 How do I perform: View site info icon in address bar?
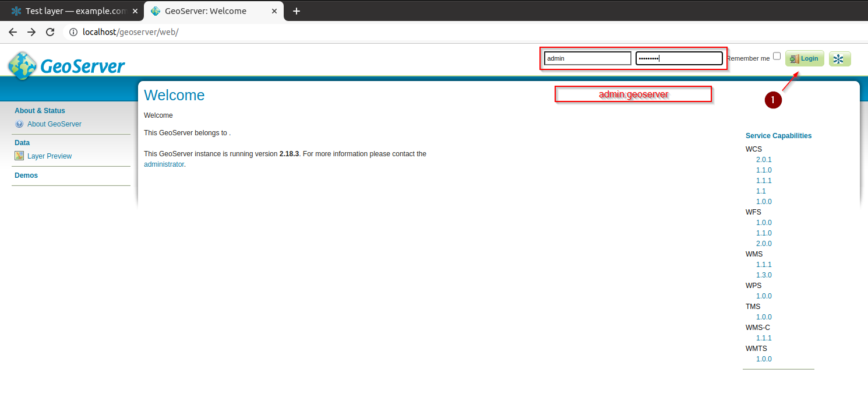tap(73, 32)
